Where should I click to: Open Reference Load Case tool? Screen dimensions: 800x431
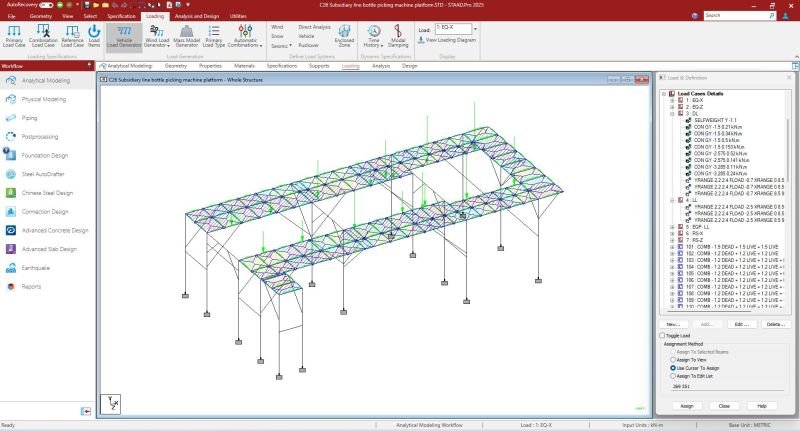coord(72,36)
